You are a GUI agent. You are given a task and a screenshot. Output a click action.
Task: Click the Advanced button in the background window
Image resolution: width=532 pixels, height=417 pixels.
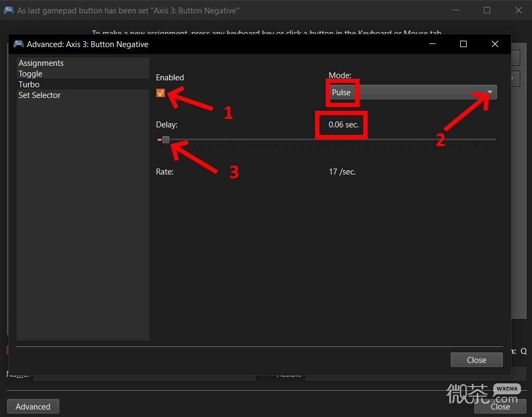(33, 406)
